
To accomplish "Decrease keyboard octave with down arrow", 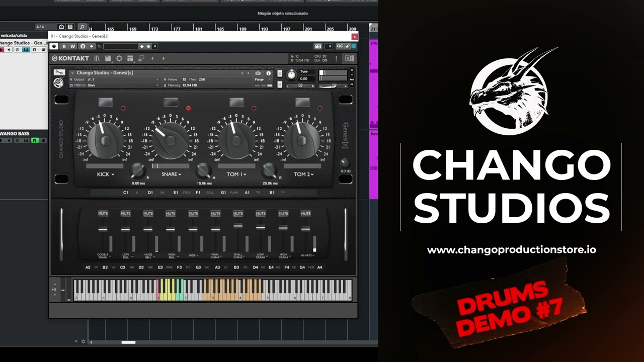I will click(x=55, y=295).
